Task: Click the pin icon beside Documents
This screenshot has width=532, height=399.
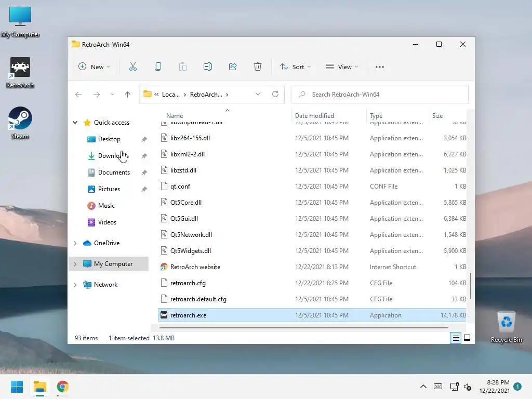Action: [144, 172]
